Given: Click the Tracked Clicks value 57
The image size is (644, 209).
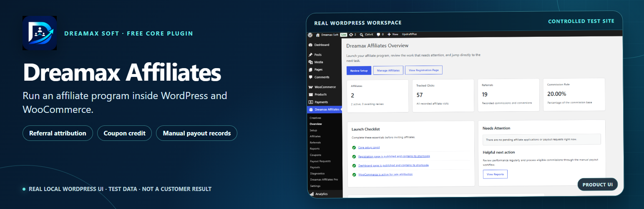Looking at the screenshot, I should click(x=420, y=95).
